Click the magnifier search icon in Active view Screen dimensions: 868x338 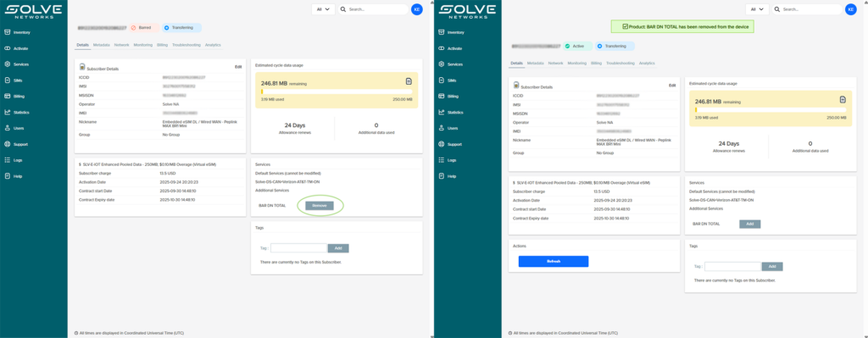coord(778,9)
